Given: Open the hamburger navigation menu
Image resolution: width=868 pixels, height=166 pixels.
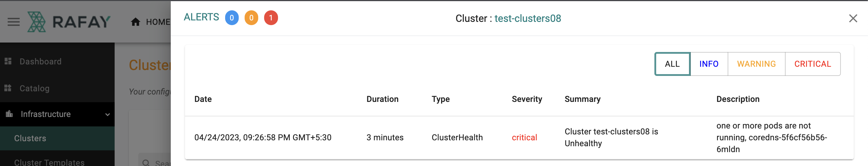Looking at the screenshot, I should [x=14, y=22].
